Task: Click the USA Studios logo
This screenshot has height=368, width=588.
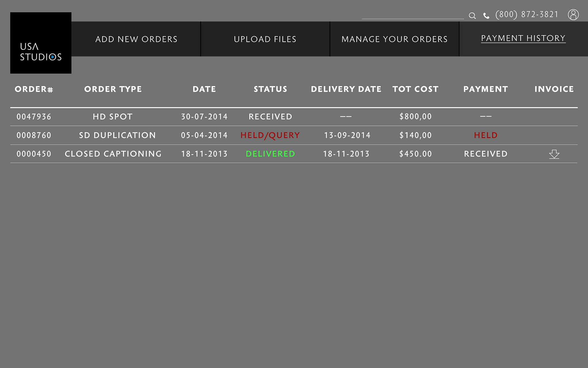Action: click(x=41, y=43)
